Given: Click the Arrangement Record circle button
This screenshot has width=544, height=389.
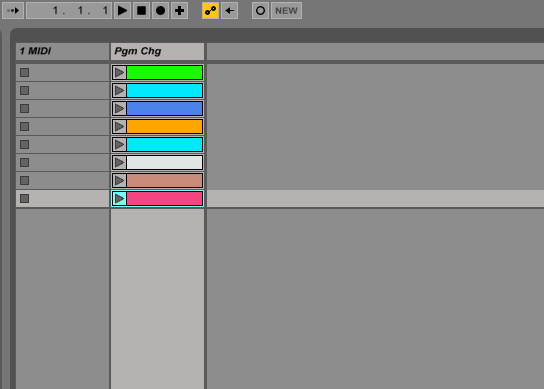Looking at the screenshot, I should point(160,11).
